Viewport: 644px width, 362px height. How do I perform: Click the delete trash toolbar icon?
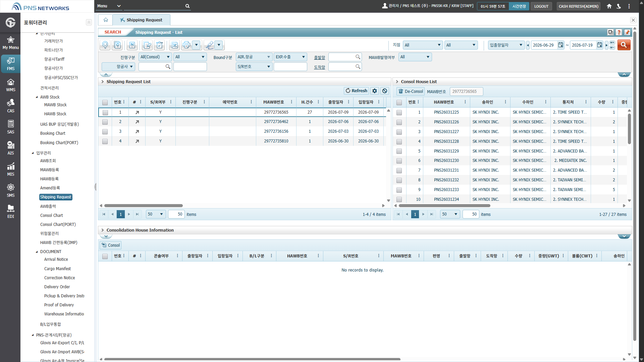point(159,45)
